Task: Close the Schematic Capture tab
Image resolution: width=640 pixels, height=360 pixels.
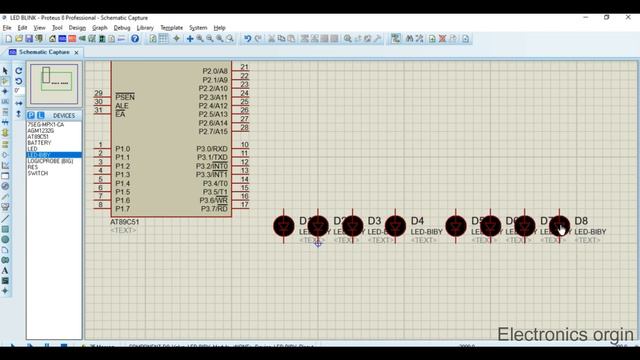Action: click(x=76, y=53)
